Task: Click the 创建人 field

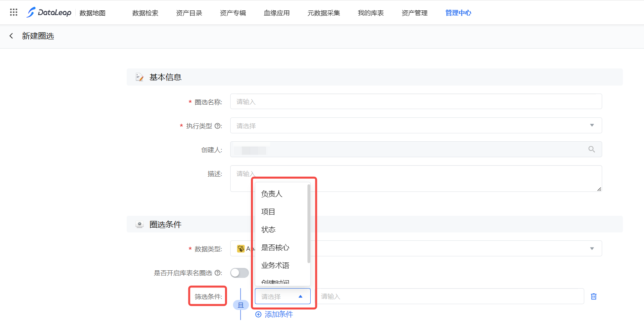Action: coord(416,149)
